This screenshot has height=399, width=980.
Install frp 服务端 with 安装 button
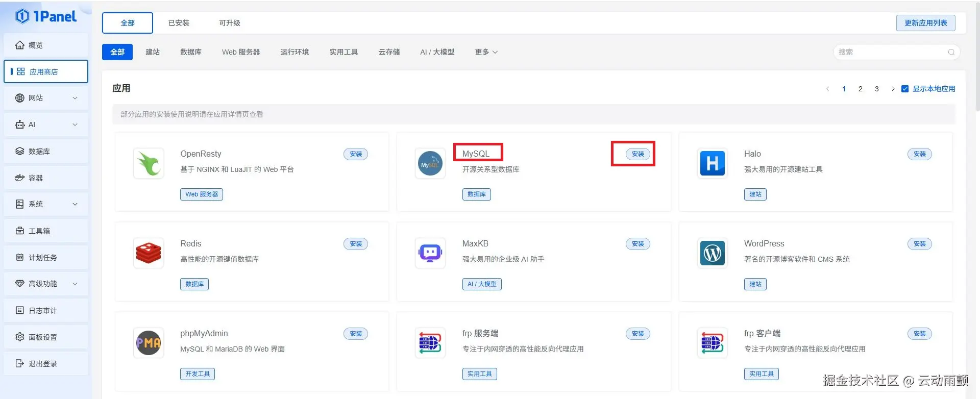[x=638, y=334]
